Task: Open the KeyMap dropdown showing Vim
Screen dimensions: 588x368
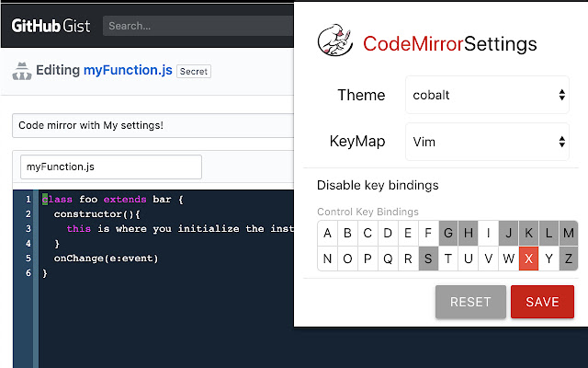Action: 487,143
